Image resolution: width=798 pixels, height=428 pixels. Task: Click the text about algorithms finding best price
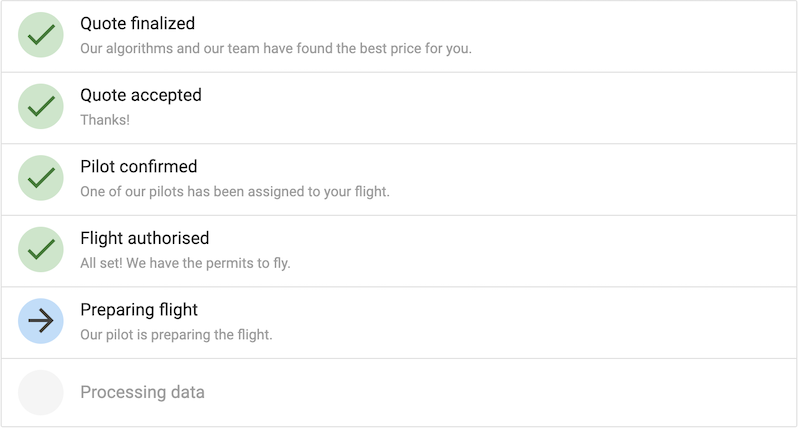point(276,48)
